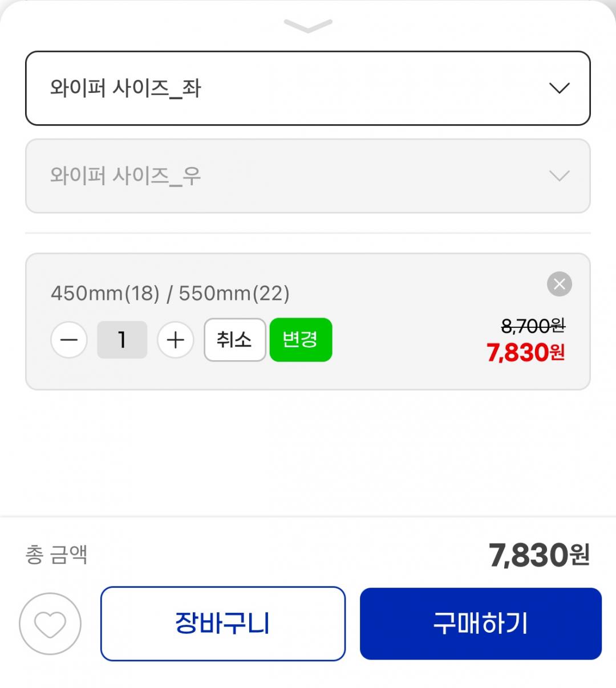Increase quantity with the plus button

(x=176, y=340)
